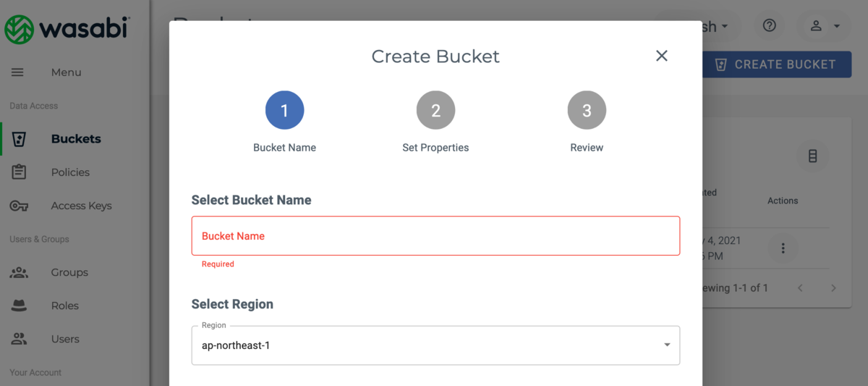Screen dimensions: 868x386
Task: Toggle the hamburger Menu icon
Action: (18, 72)
